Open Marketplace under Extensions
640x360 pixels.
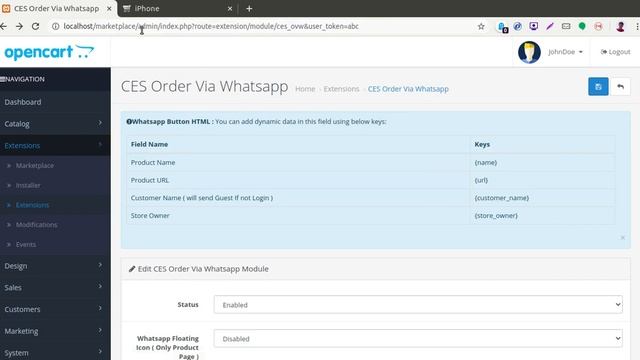(35, 166)
